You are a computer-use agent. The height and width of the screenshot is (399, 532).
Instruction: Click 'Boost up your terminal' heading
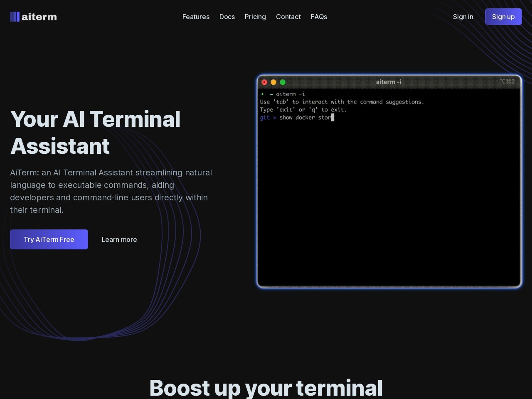coord(266,388)
